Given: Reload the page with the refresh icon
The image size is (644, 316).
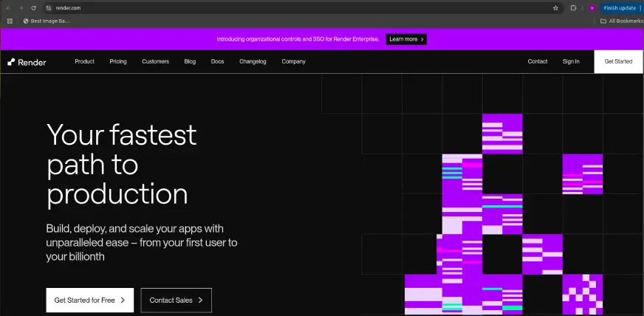Looking at the screenshot, I should click(x=34, y=8).
